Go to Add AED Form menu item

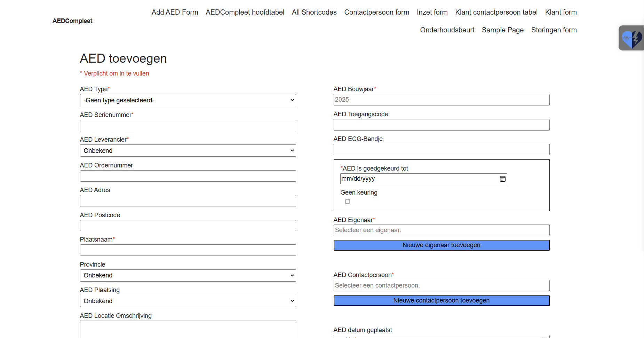[x=175, y=12]
